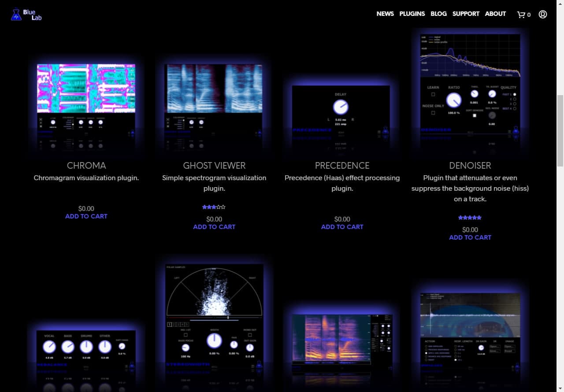Go to the NEWS menu item
The image size is (564, 392).
pyautogui.click(x=385, y=14)
